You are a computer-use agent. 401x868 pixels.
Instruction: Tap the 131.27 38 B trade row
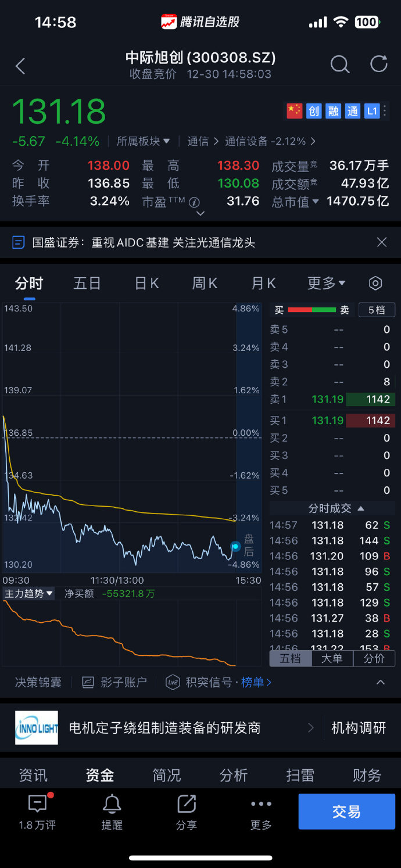(332, 618)
